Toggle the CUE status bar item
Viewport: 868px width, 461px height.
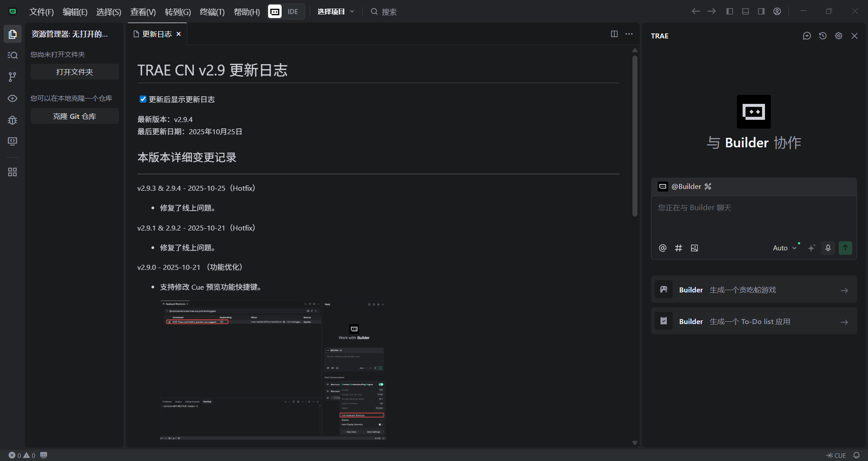click(x=836, y=455)
